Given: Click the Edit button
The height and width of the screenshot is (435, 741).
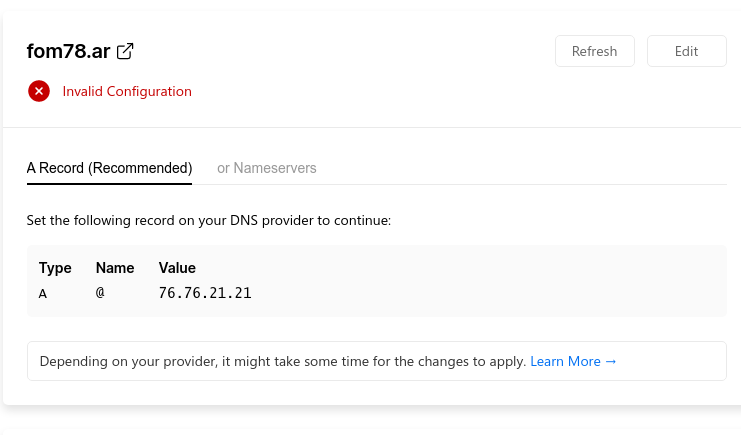Looking at the screenshot, I should (686, 51).
